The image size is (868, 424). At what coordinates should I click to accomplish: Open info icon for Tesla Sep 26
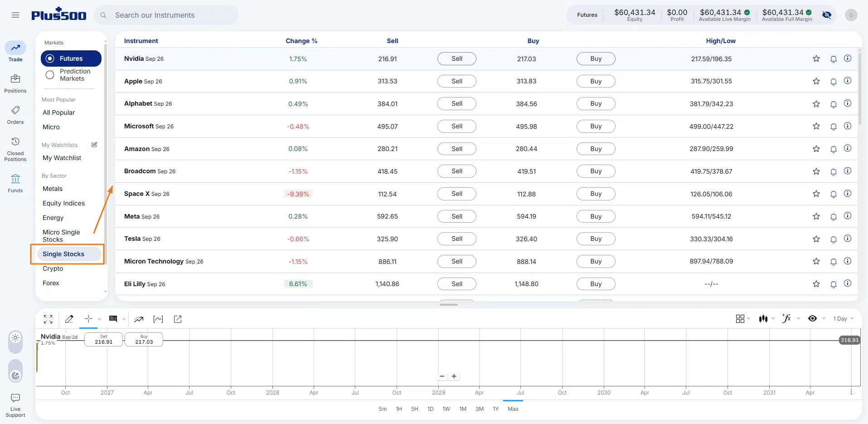pos(848,239)
